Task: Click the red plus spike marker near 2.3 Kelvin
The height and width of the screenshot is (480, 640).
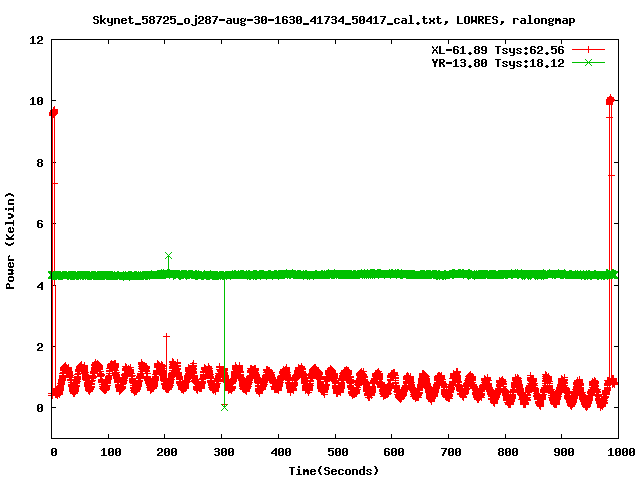Action: [x=166, y=336]
